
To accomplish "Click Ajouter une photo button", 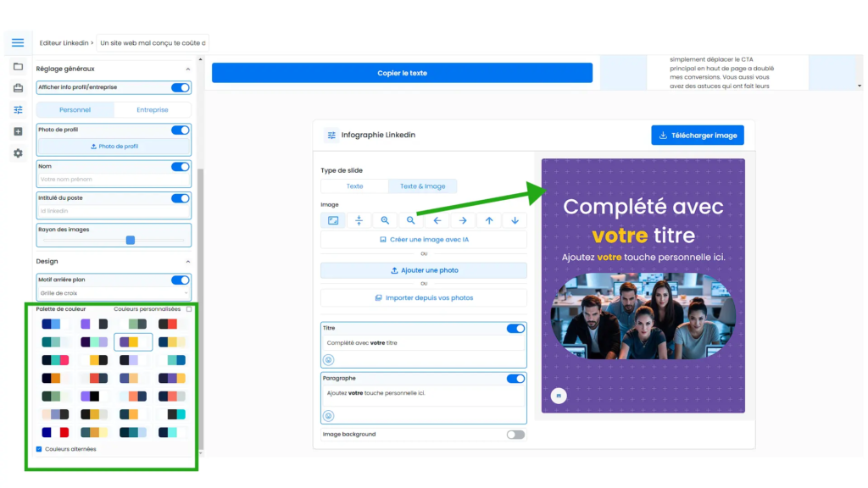I will 424,270.
